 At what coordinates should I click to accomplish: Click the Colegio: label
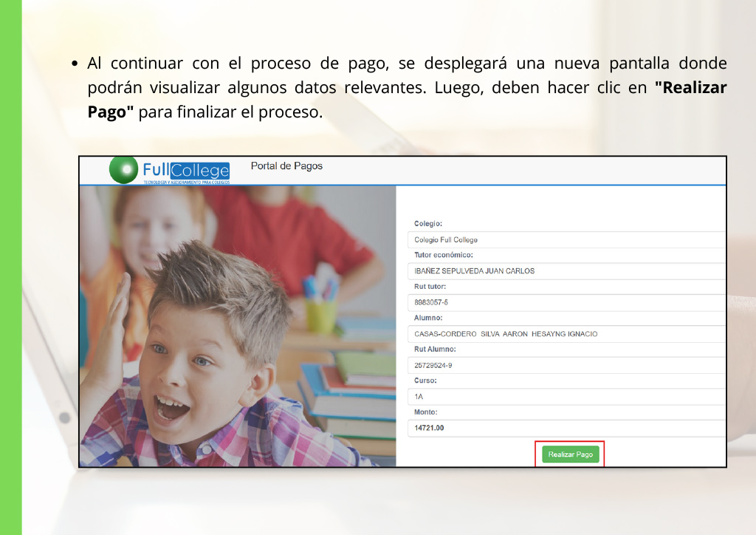[x=428, y=223]
